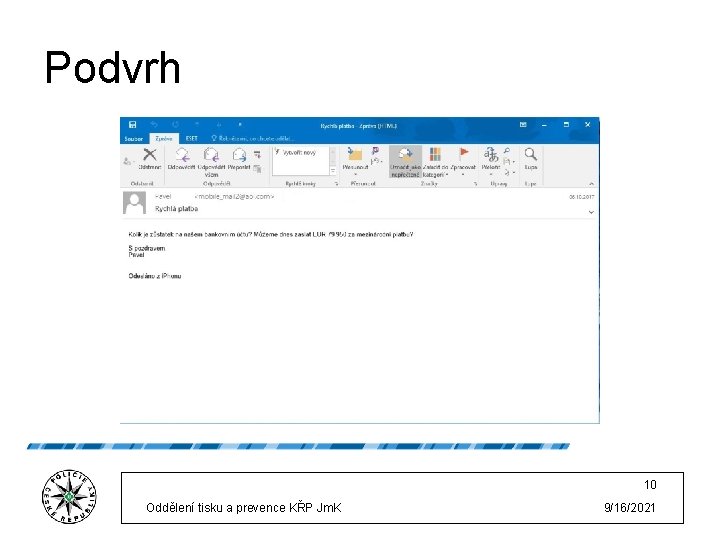
Task: Click the slide number 10
Action: [650, 485]
